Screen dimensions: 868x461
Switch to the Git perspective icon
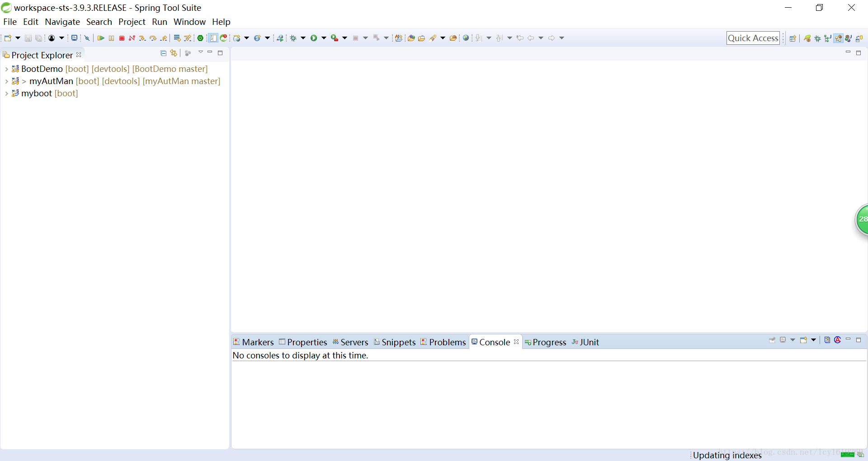828,38
